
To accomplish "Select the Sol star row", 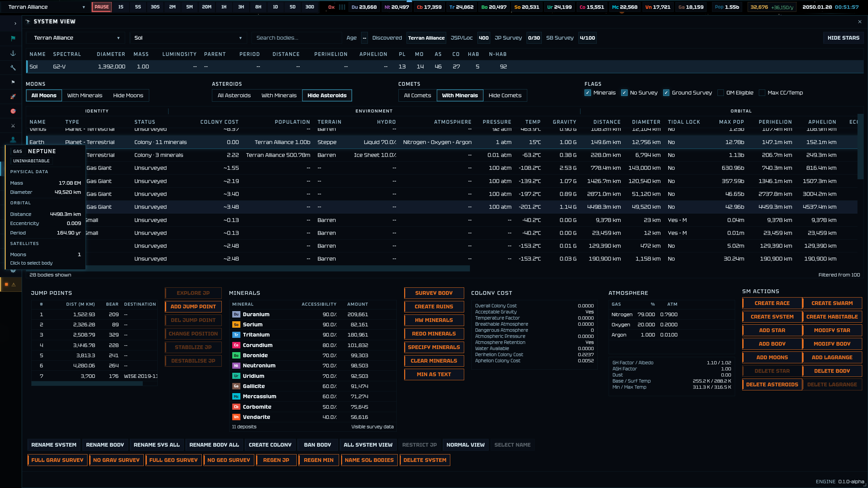I will point(445,67).
